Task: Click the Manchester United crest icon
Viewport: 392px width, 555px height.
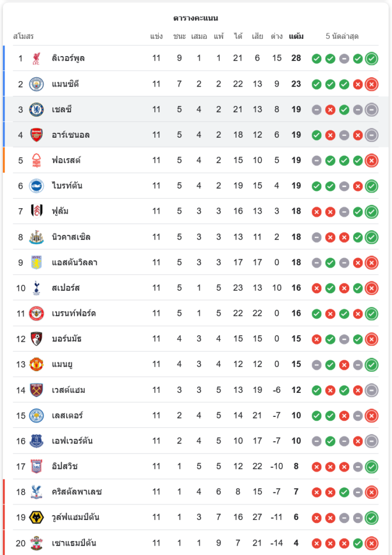Action: point(36,364)
